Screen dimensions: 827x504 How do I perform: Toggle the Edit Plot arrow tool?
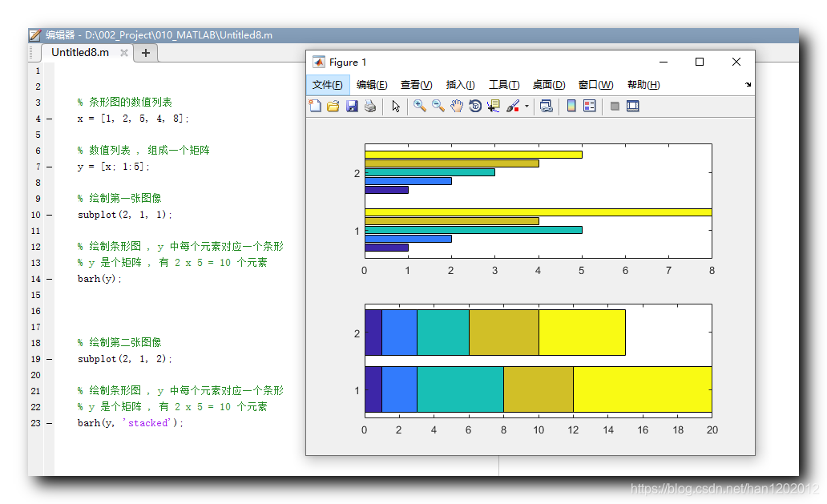394,105
